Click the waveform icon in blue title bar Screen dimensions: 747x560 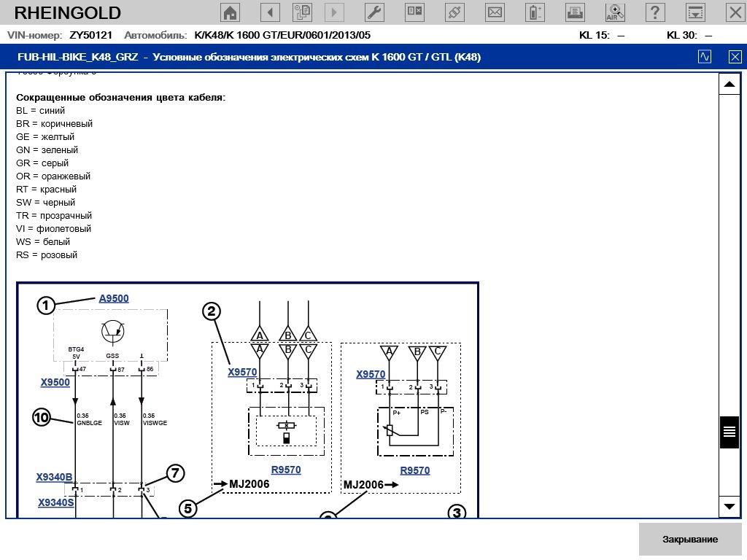point(705,57)
